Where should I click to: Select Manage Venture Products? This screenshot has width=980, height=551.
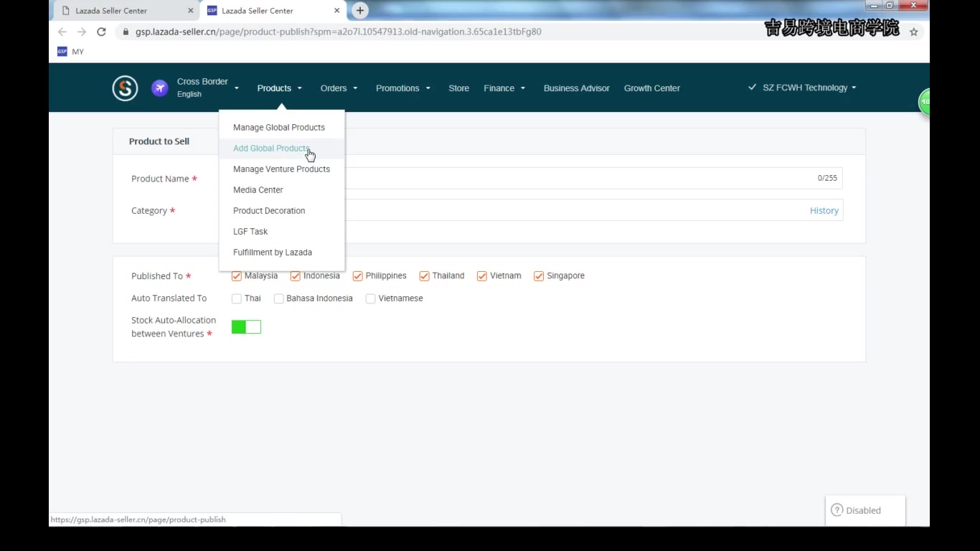282,169
